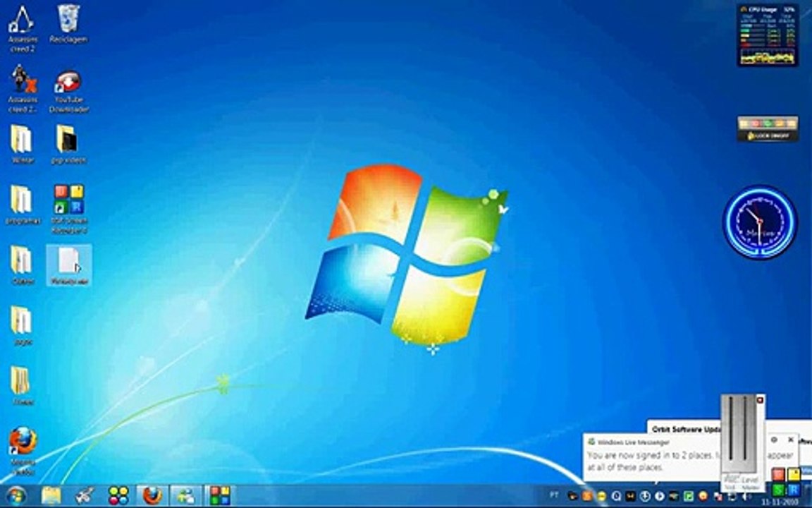Screen dimensions: 812x508
Task: Click the Q tray icon
Action: tap(616, 496)
